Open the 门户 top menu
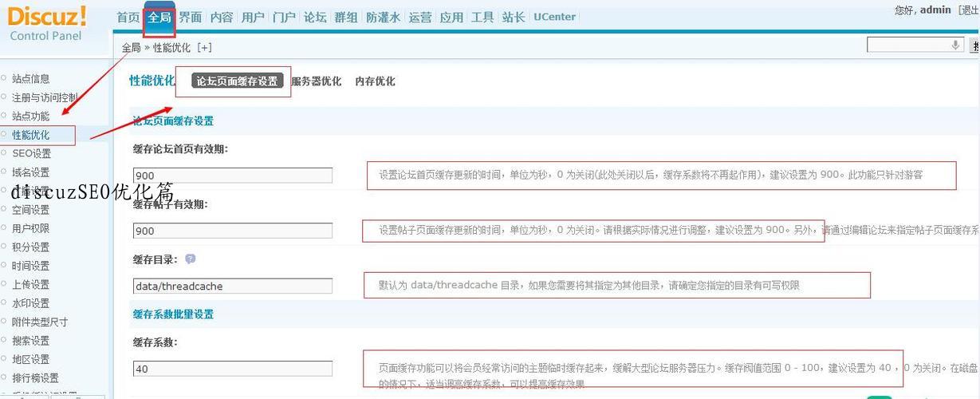Image resolution: width=980 pixels, height=399 pixels. point(284,17)
